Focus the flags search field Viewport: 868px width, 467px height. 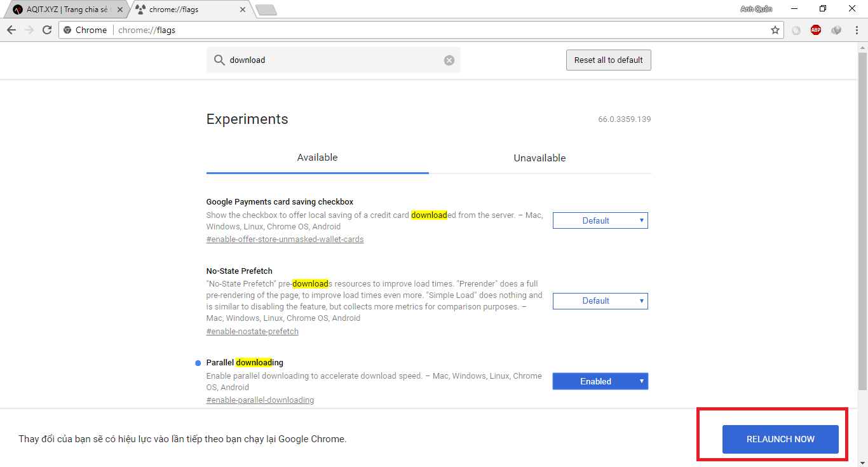pyautogui.click(x=334, y=60)
